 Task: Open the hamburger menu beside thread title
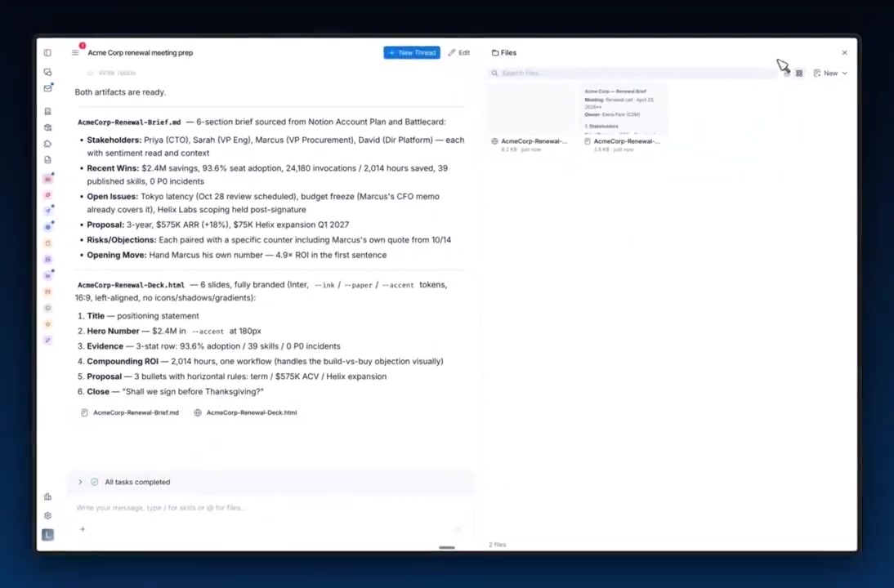75,52
